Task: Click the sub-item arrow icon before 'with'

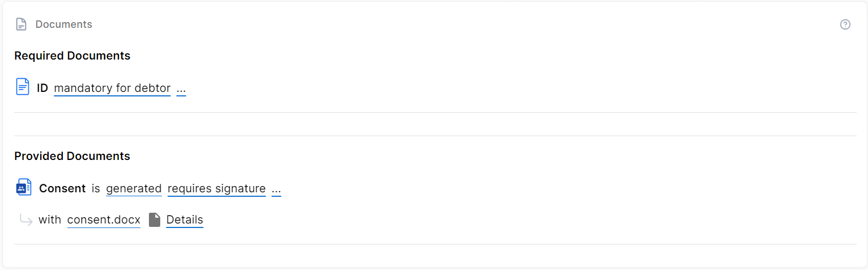Action: pyautogui.click(x=26, y=220)
